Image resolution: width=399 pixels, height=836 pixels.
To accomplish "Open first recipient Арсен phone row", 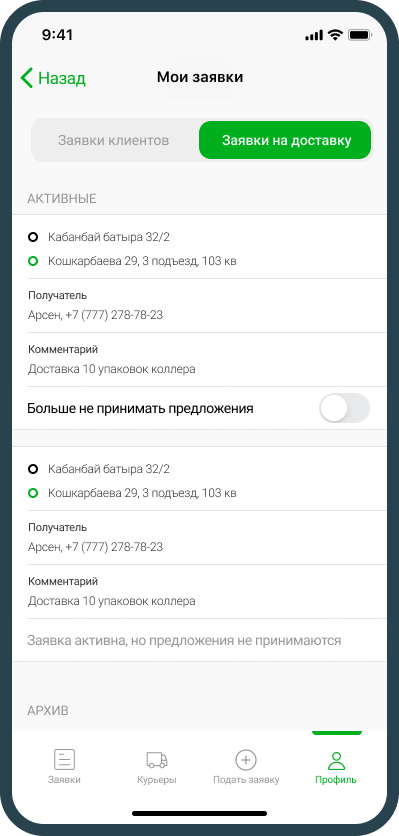I will click(200, 306).
